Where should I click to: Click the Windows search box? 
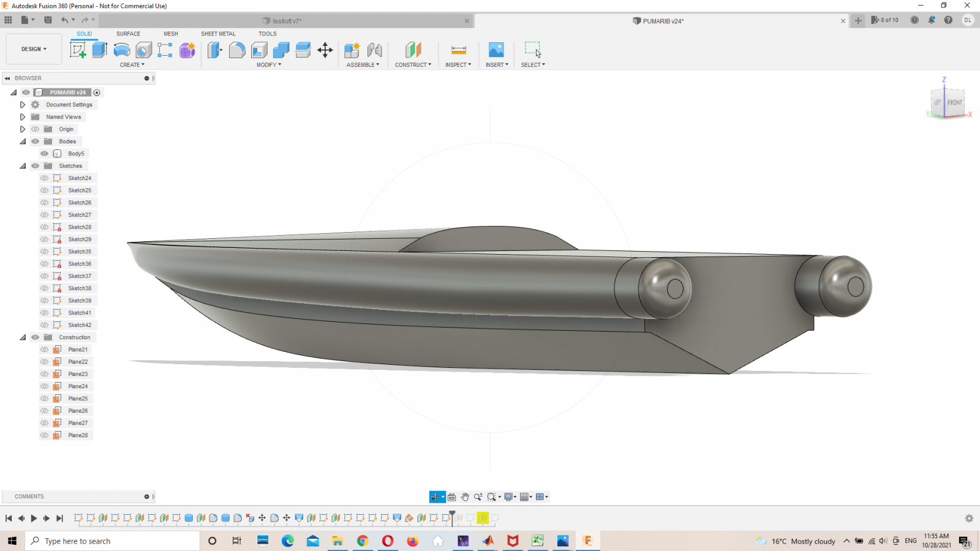point(113,541)
